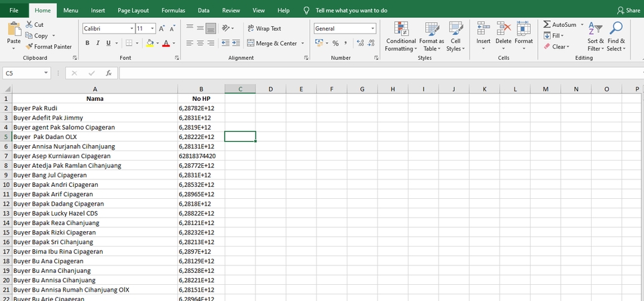Toggle Wrap Text
This screenshot has height=301, width=644.
click(x=264, y=28)
